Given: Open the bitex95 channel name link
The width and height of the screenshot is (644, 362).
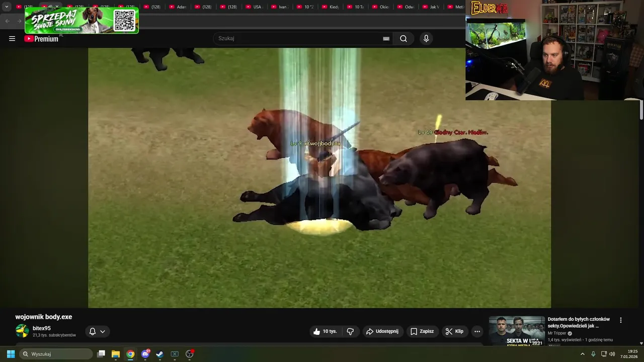Looking at the screenshot, I should pos(42,328).
